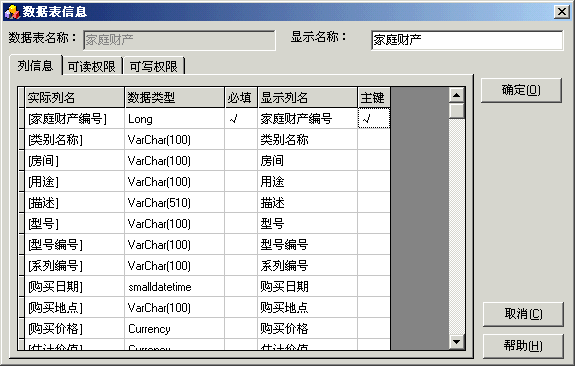The image size is (575, 366).
Task: Switch to the 可写权限 tab
Action: pyautogui.click(x=154, y=66)
